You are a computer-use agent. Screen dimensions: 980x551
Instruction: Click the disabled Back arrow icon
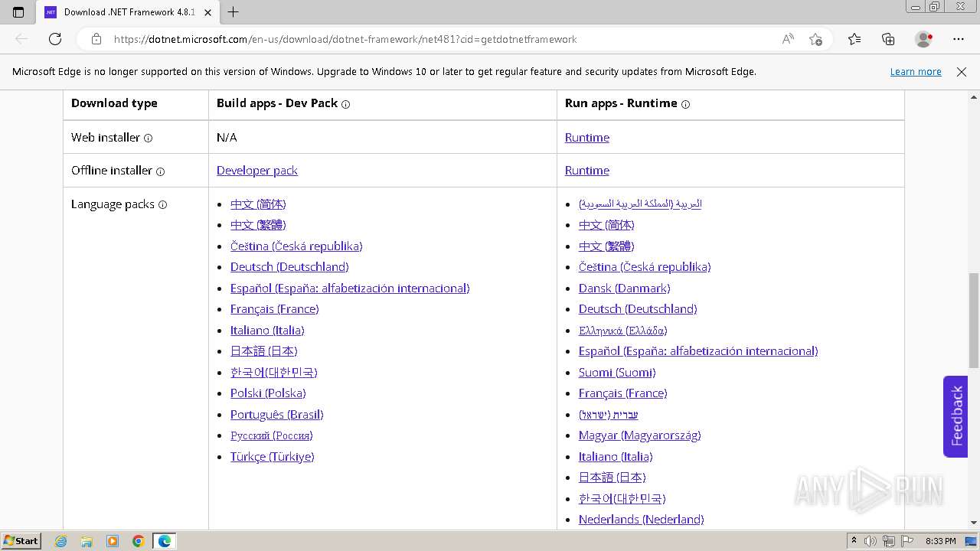click(21, 39)
